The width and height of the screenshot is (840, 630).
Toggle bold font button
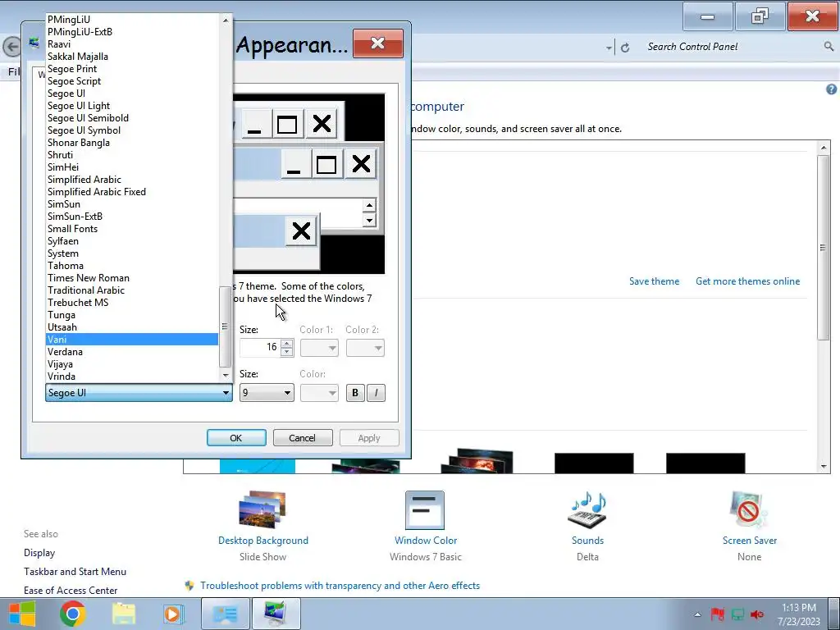pos(354,393)
